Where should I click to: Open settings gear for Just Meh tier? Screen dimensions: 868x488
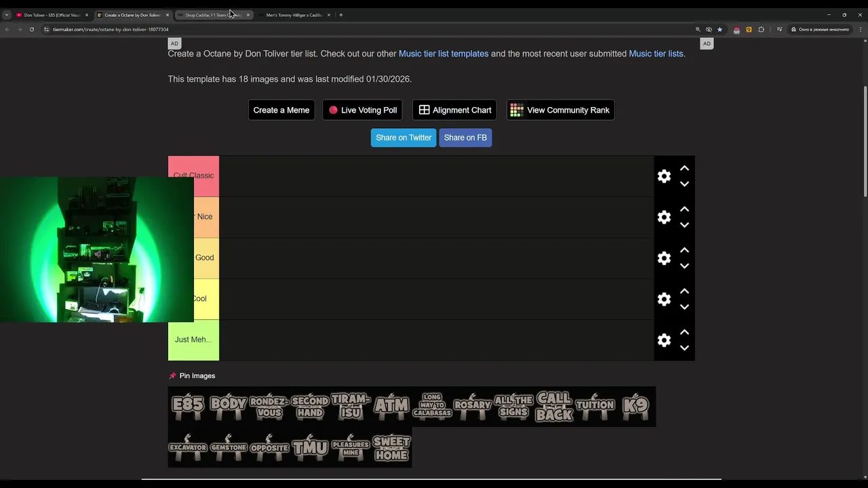664,340
